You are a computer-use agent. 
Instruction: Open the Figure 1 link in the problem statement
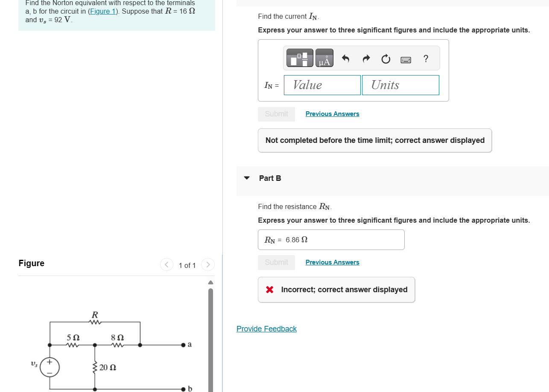(102, 11)
